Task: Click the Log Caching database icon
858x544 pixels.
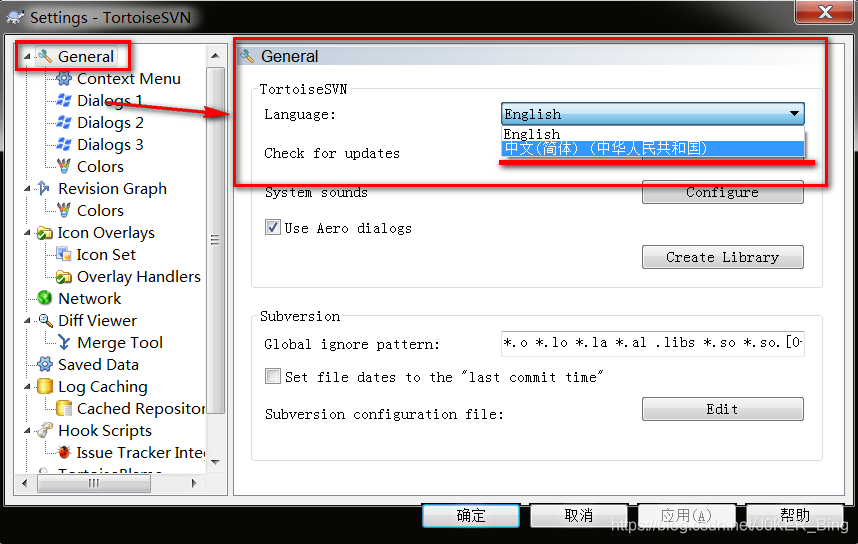Action: pos(45,386)
